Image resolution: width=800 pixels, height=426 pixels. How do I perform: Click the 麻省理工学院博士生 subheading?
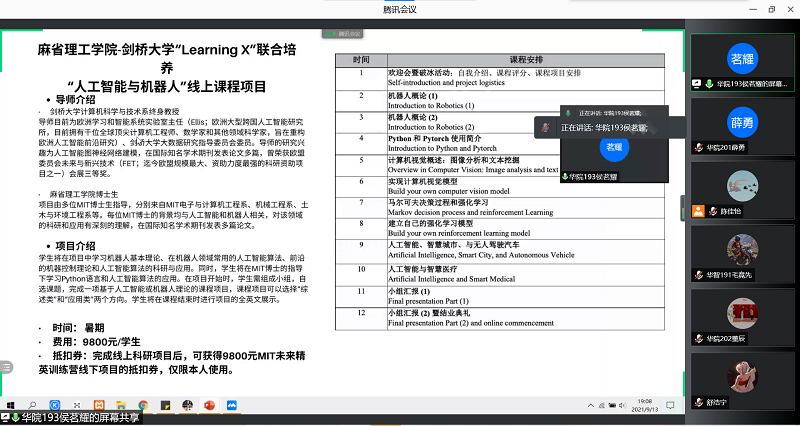(x=84, y=194)
